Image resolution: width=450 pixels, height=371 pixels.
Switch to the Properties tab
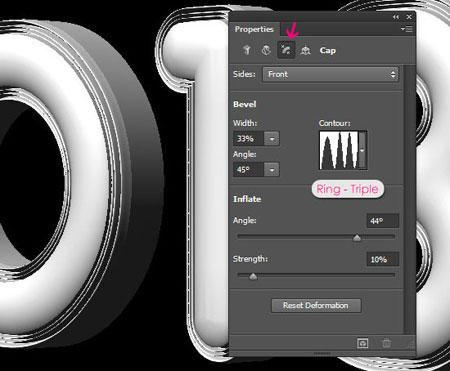pyautogui.click(x=254, y=29)
